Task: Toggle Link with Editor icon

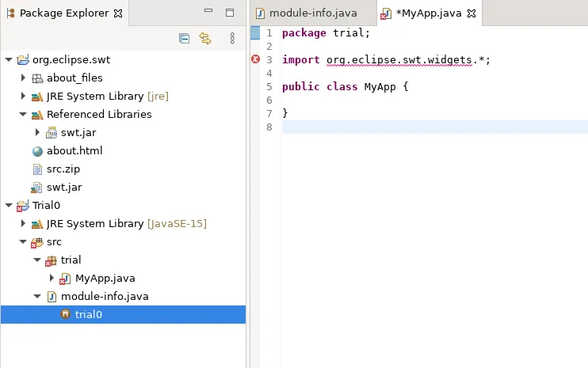Action: coord(205,39)
